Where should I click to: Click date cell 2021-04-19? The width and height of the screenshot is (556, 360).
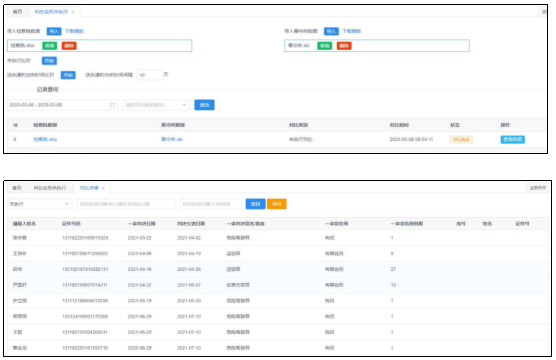coord(189,254)
